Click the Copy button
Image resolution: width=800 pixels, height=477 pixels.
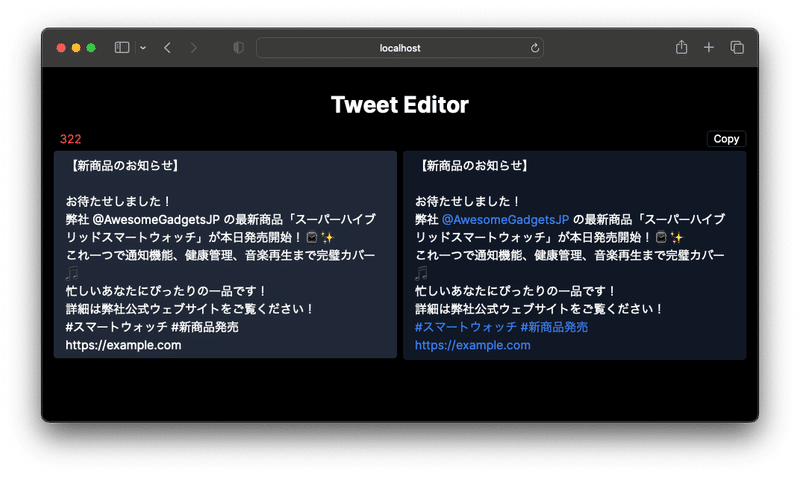(x=726, y=139)
